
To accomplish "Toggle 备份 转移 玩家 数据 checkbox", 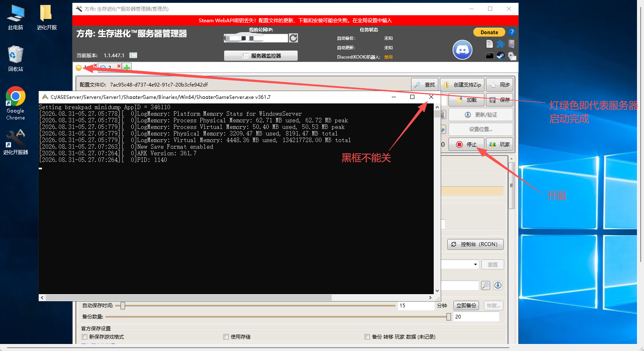I will (367, 337).
